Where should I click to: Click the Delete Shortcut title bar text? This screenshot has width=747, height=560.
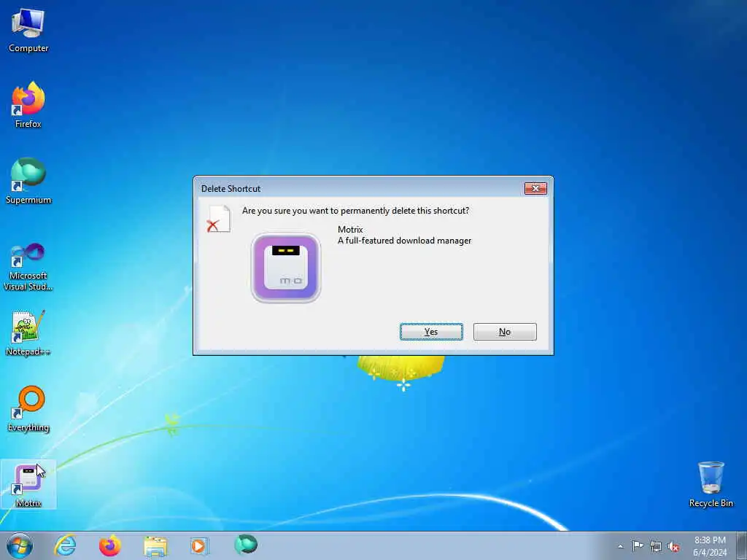pos(231,189)
